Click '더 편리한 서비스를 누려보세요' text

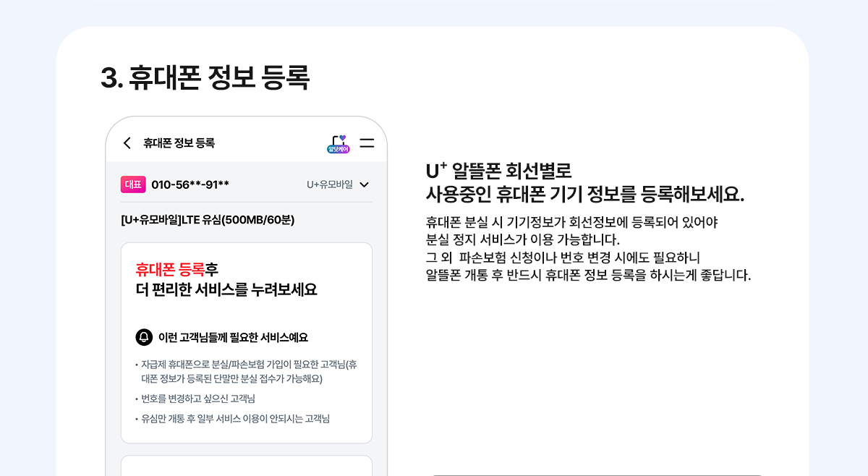[x=226, y=290]
